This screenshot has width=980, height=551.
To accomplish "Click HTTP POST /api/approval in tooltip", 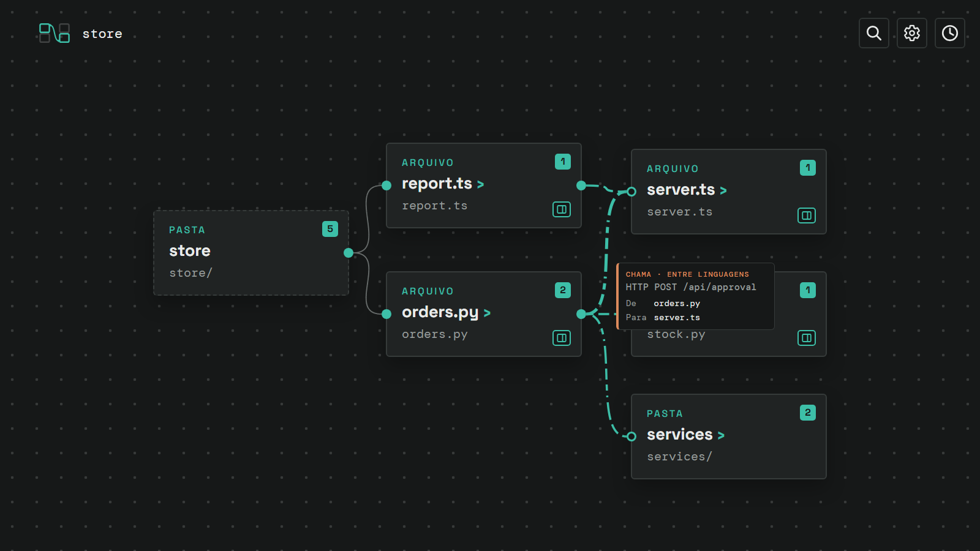I will (x=691, y=287).
